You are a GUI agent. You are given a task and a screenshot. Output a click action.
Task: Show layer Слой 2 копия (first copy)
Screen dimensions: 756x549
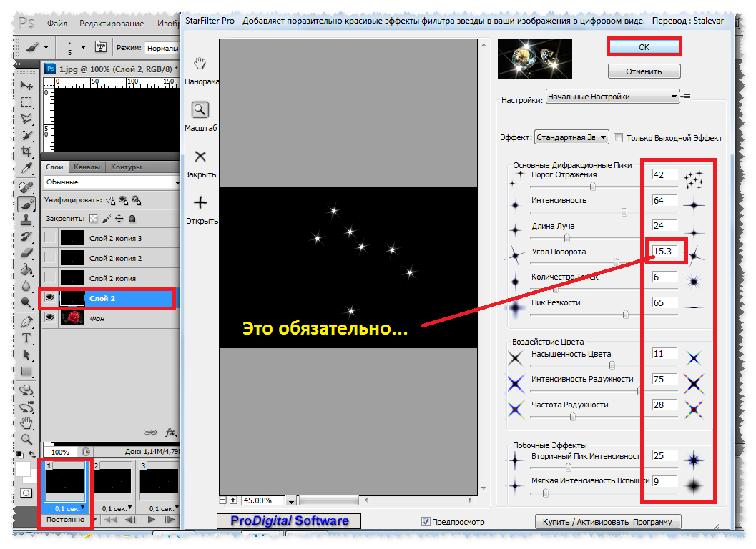[x=49, y=277]
